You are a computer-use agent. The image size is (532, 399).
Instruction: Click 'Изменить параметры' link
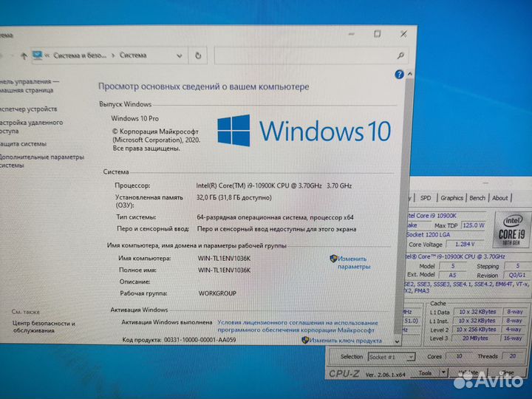coord(354,262)
